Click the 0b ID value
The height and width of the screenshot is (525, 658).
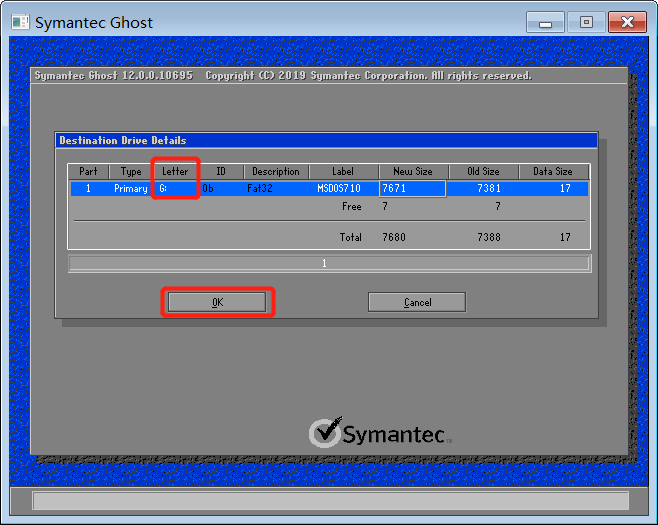(x=208, y=188)
